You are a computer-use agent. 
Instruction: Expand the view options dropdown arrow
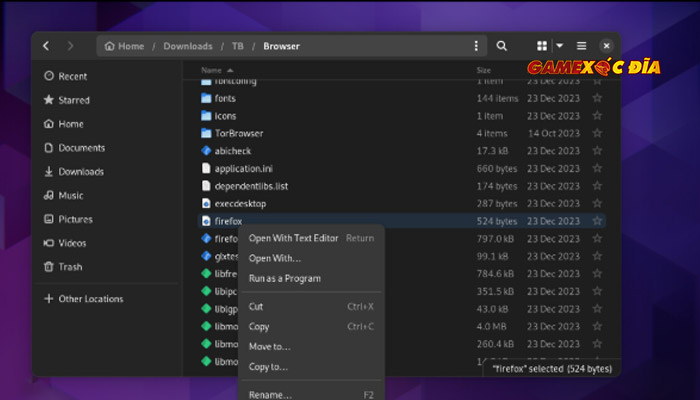tap(559, 46)
